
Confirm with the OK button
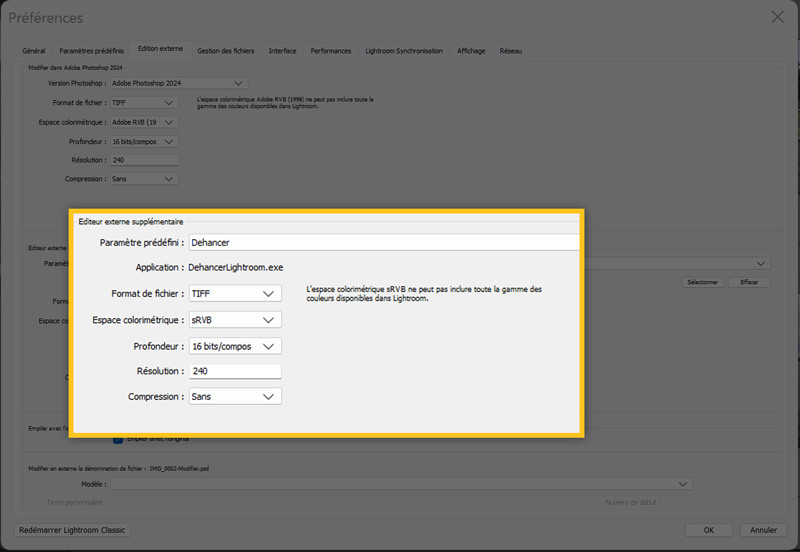tap(709, 530)
